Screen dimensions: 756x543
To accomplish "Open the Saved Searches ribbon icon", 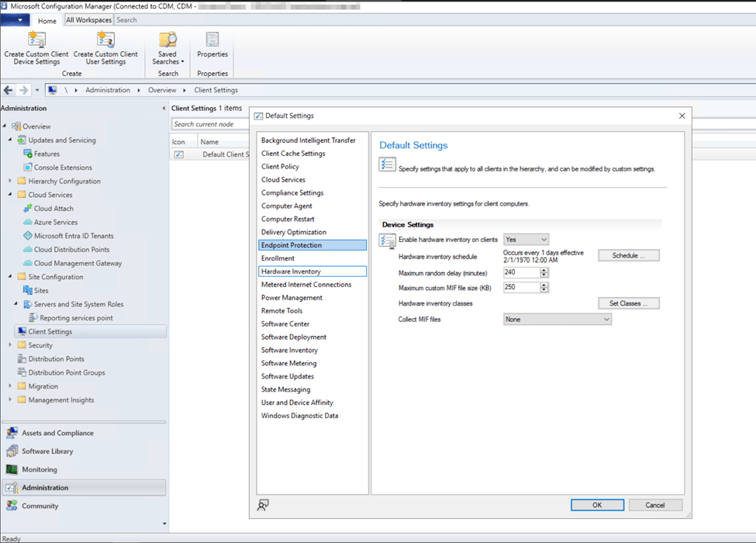I will point(167,40).
